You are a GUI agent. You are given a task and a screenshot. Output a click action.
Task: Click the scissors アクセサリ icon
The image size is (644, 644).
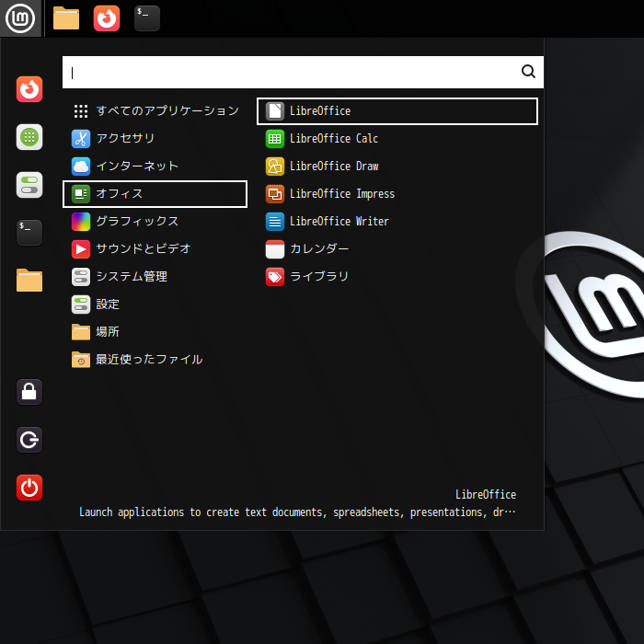point(81,138)
